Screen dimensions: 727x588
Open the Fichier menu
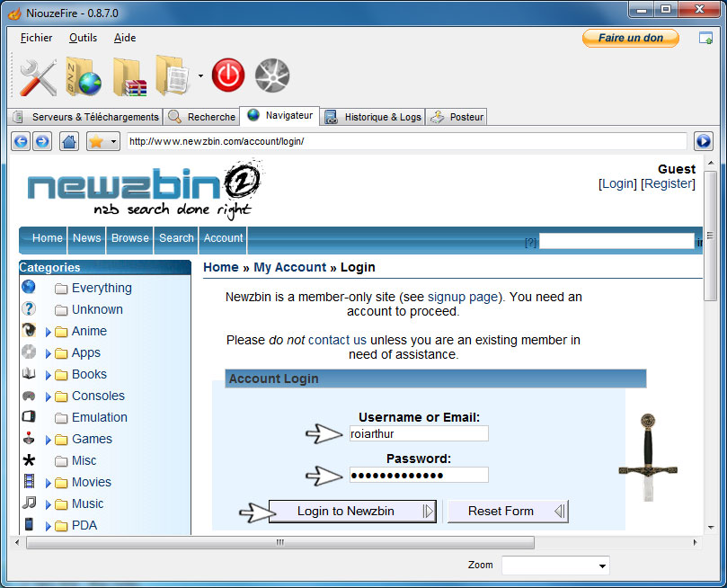(x=36, y=38)
